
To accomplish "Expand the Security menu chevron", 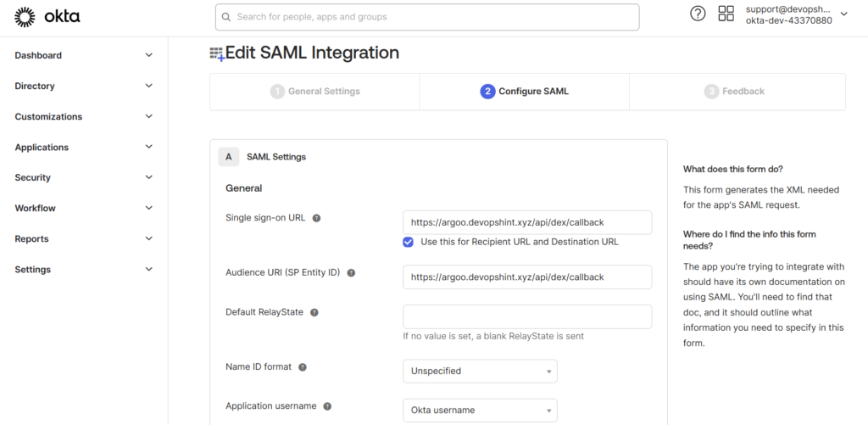I will (x=148, y=177).
